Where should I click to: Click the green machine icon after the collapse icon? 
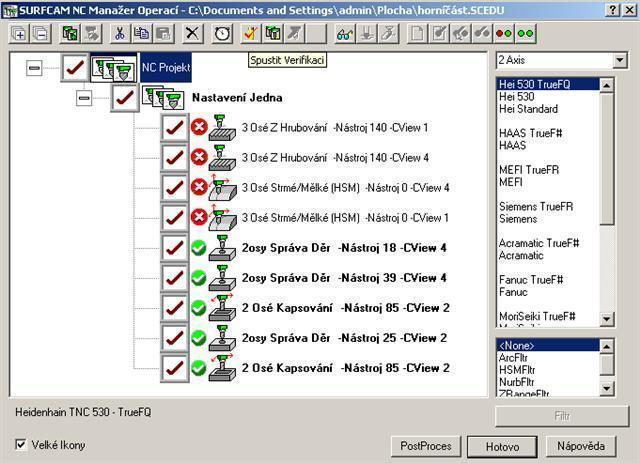(x=70, y=33)
